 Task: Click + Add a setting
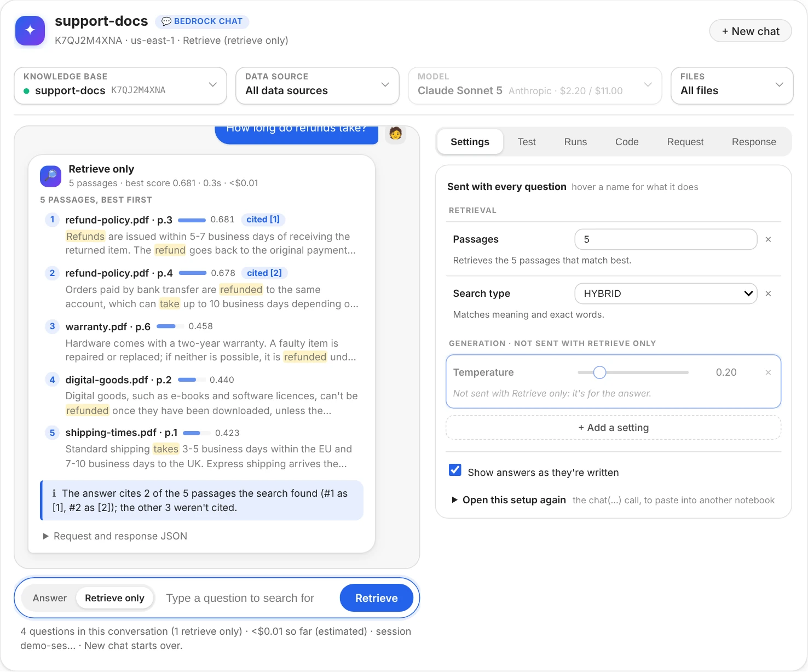tap(614, 428)
